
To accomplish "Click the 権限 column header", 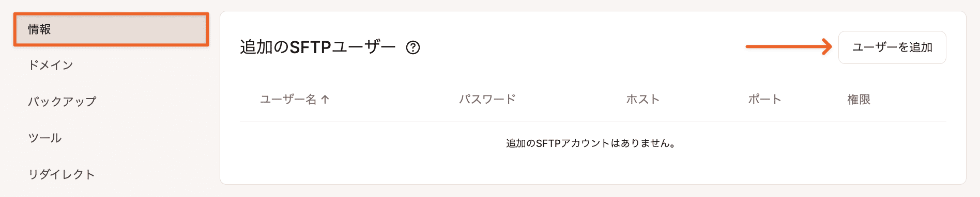I will (x=859, y=100).
